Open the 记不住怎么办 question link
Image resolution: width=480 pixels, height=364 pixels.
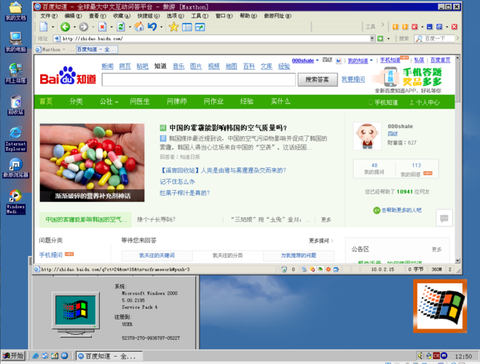[x=177, y=182]
